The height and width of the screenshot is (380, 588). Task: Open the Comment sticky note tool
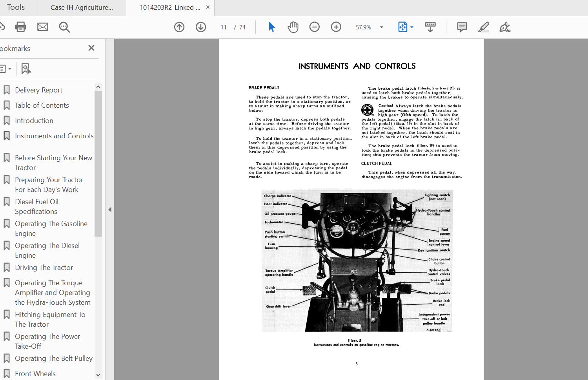point(461,27)
